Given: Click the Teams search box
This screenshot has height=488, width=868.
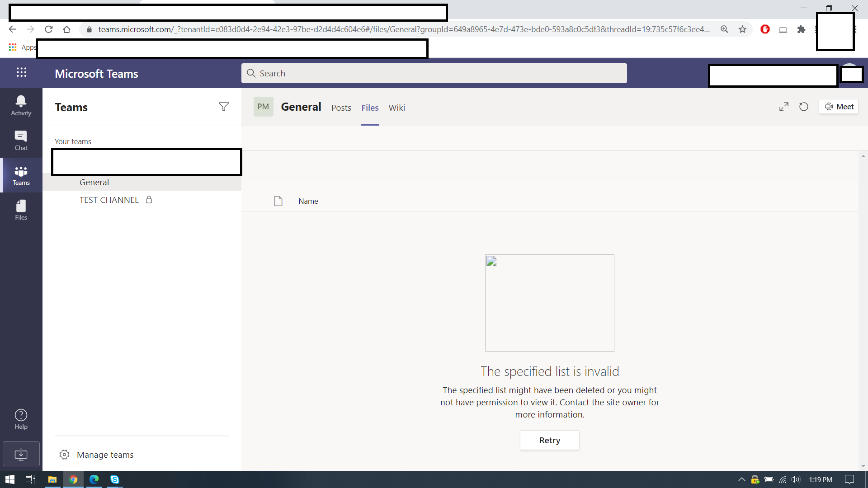Looking at the screenshot, I should 434,73.
